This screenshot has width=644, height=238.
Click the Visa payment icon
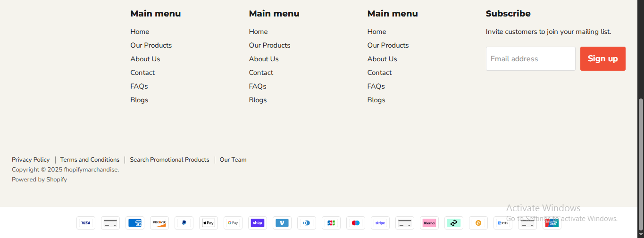[x=86, y=223]
